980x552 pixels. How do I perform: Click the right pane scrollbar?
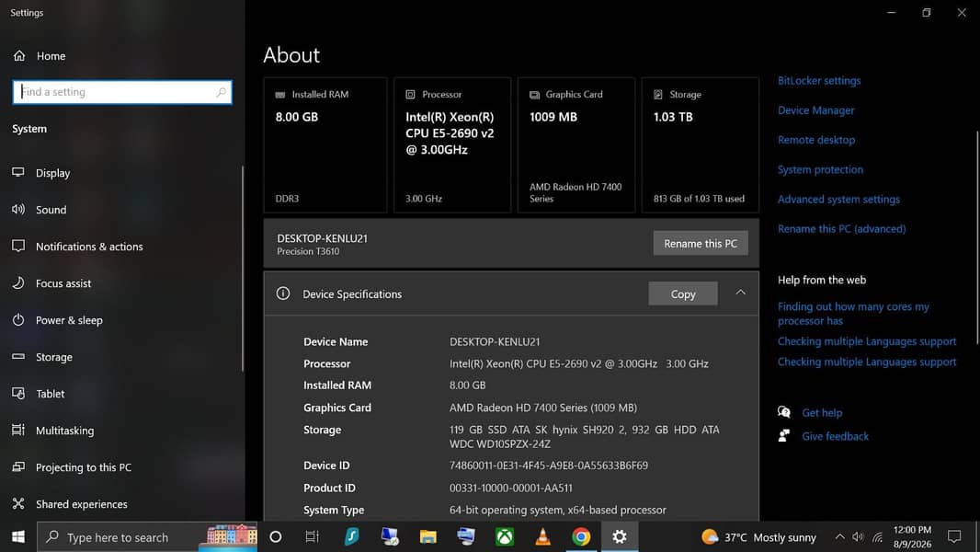coord(977,237)
